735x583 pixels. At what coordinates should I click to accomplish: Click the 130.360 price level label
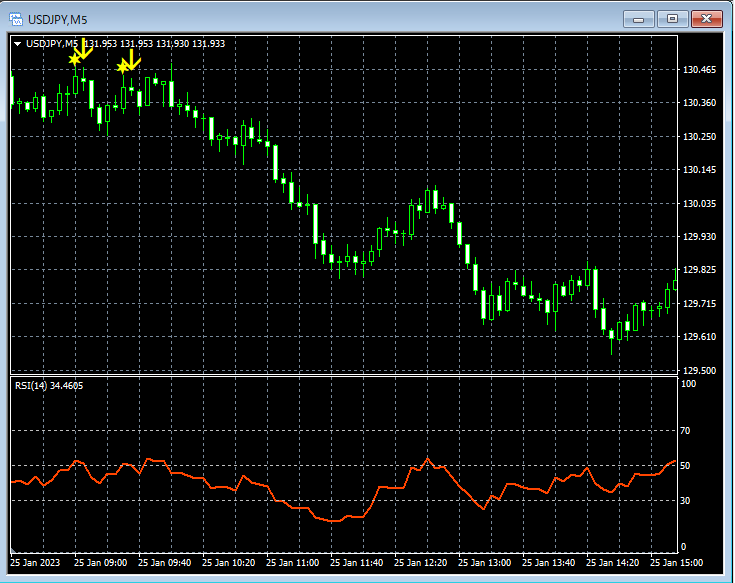pyautogui.click(x=699, y=103)
